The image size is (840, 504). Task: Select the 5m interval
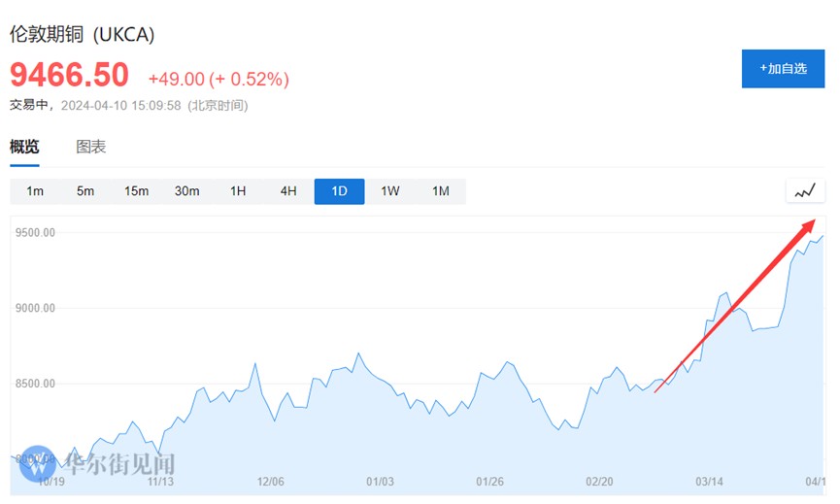pos(85,191)
